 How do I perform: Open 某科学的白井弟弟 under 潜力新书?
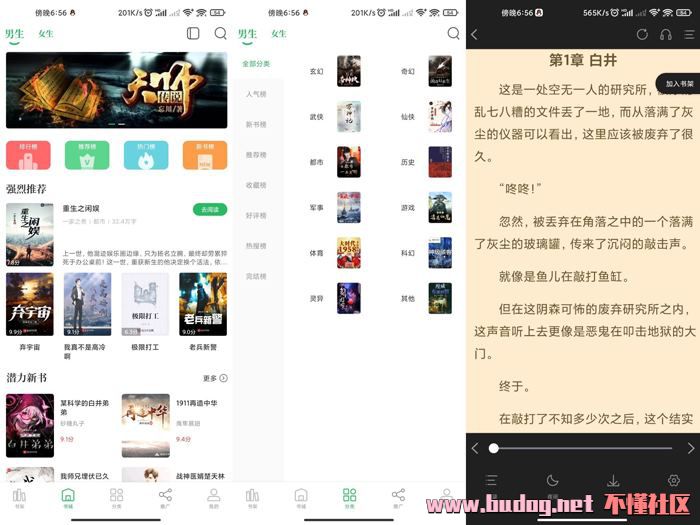point(30,425)
